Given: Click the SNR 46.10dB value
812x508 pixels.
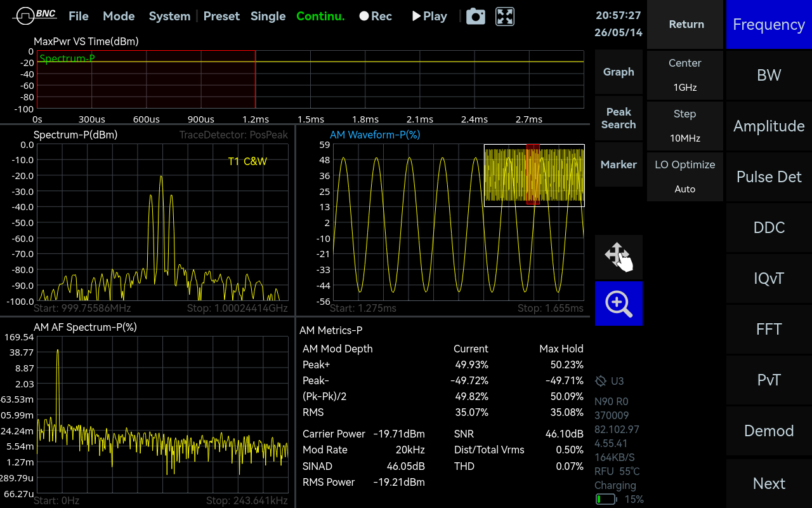Looking at the screenshot, I should click(x=564, y=434).
